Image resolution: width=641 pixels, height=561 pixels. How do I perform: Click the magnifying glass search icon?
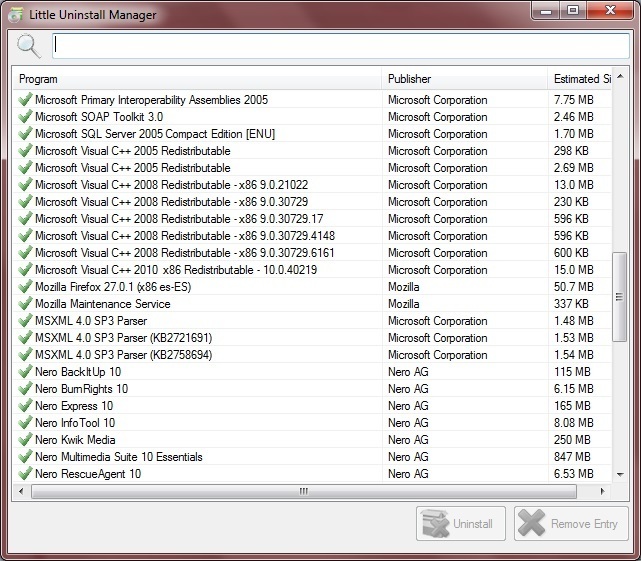[29, 45]
